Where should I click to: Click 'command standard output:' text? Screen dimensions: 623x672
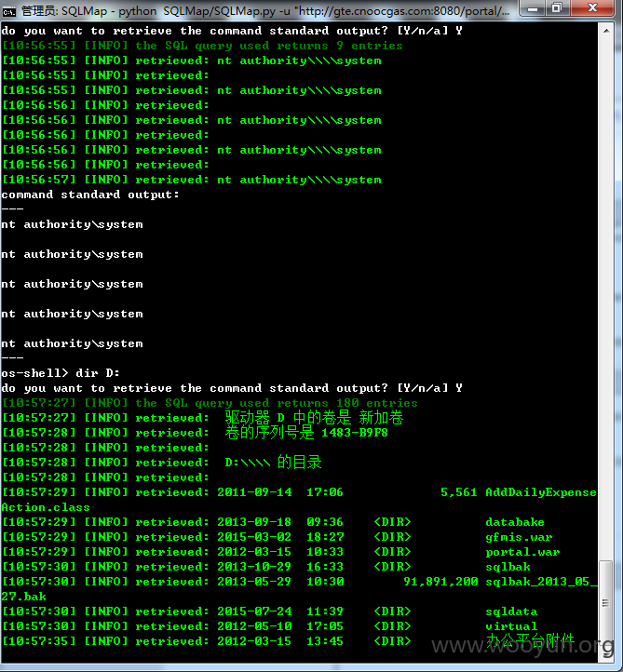coord(90,195)
